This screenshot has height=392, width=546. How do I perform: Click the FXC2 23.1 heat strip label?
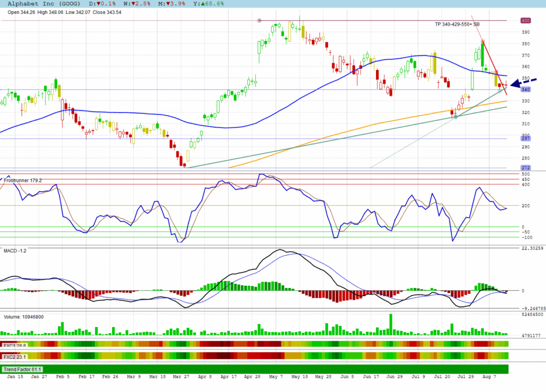point(14,357)
